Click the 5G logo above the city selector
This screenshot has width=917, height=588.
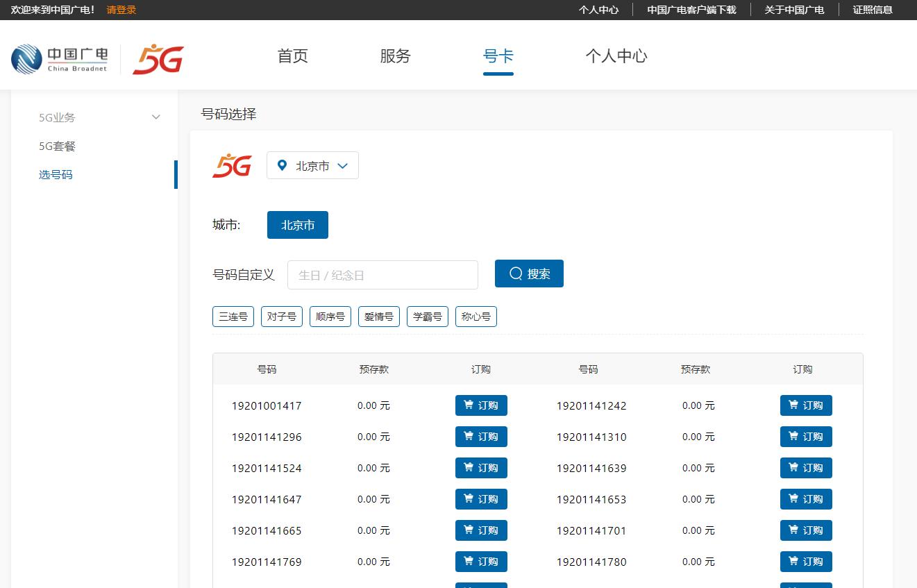231,165
